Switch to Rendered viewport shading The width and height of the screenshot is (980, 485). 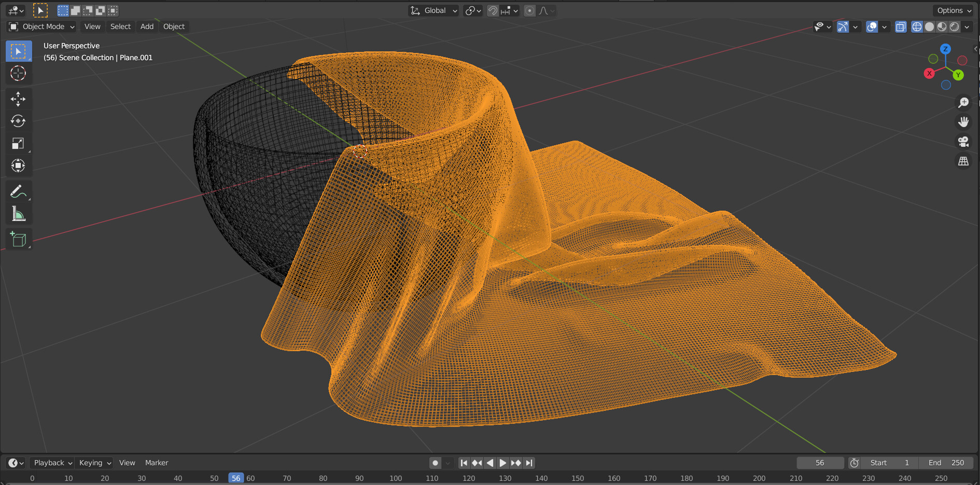pyautogui.click(x=954, y=26)
